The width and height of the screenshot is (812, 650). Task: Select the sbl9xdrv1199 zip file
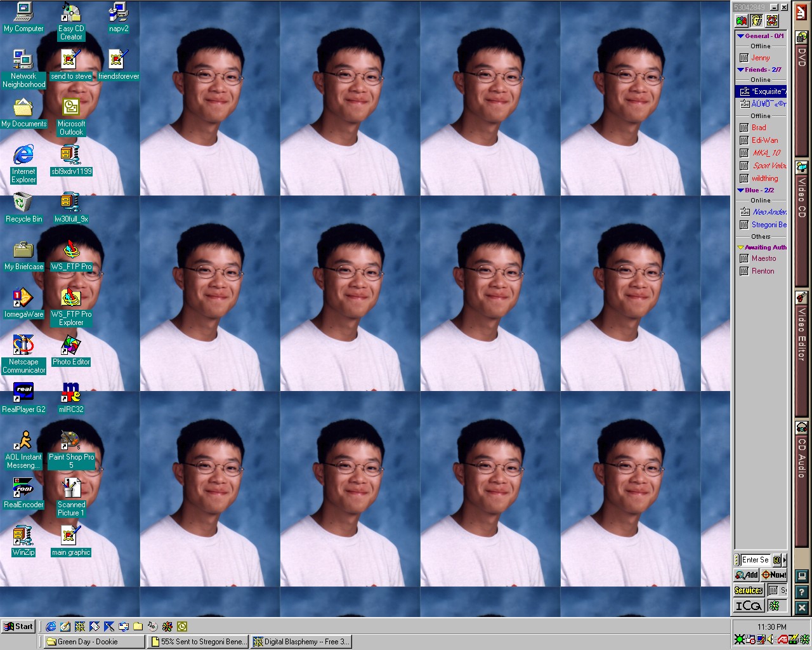71,161
